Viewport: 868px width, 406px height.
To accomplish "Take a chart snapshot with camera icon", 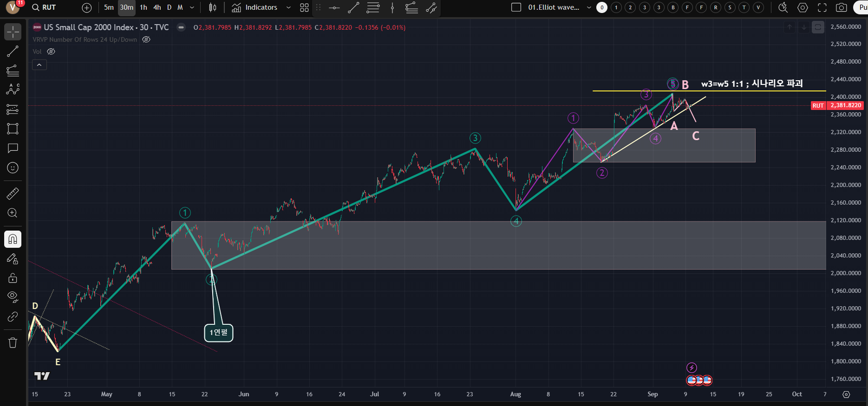I will pyautogui.click(x=841, y=7).
